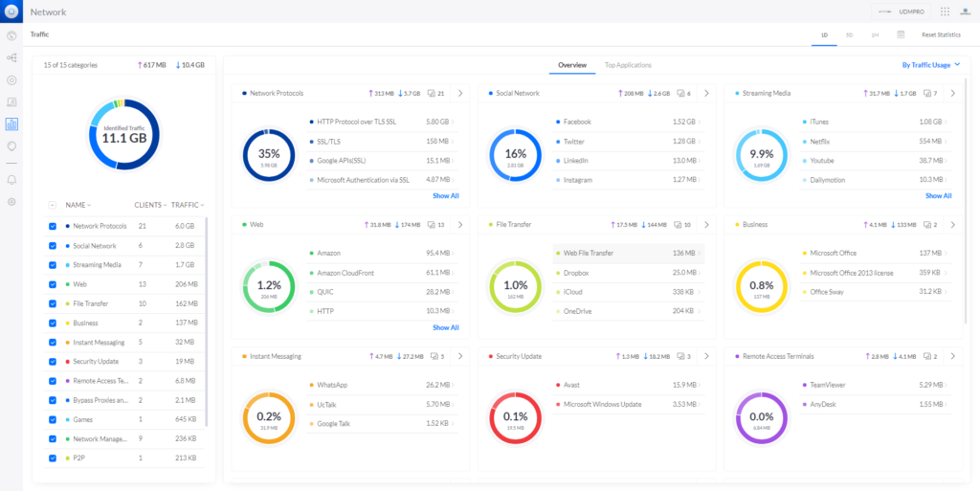This screenshot has width=980, height=491.
Task: Open the settings gear in sidebar
Action: 12,202
